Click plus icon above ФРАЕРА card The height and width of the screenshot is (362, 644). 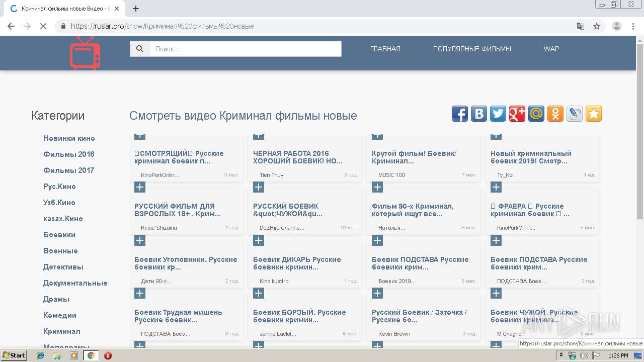496,187
